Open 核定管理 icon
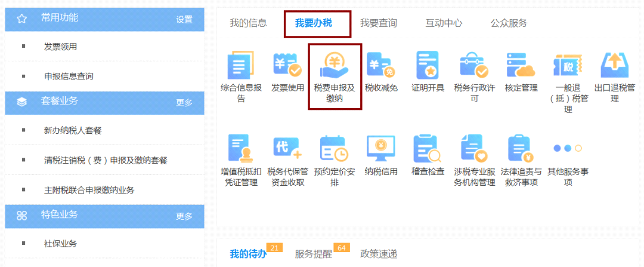Screen dimensions: 644x267 click(521, 66)
